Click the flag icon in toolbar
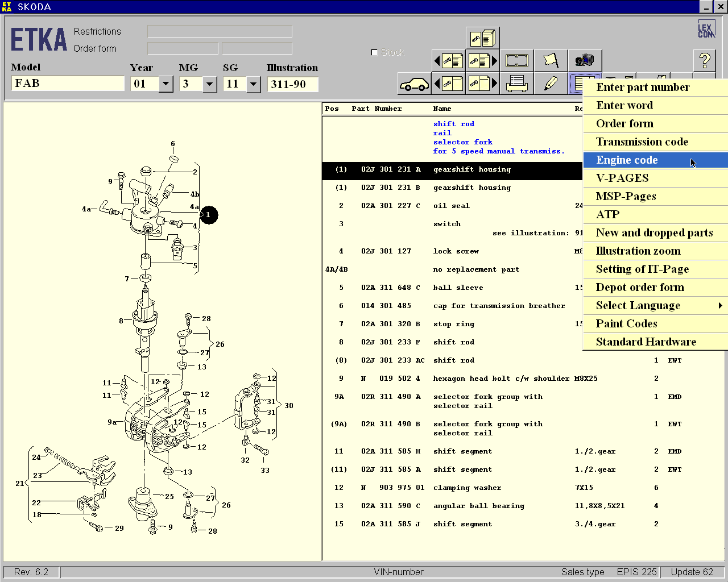 (551, 61)
